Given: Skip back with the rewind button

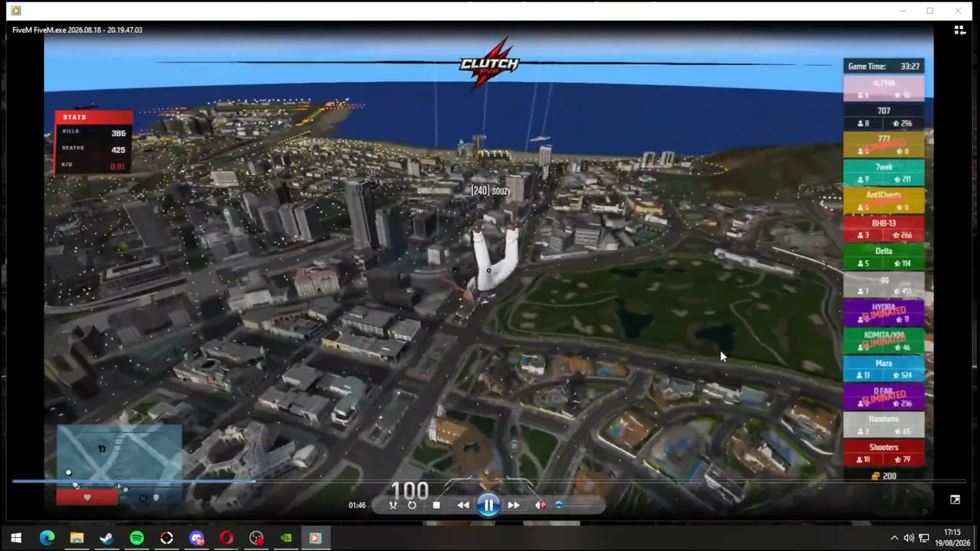Looking at the screenshot, I should coord(463,505).
